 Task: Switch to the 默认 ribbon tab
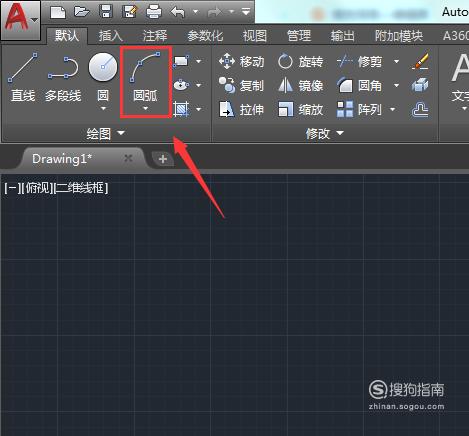point(67,35)
